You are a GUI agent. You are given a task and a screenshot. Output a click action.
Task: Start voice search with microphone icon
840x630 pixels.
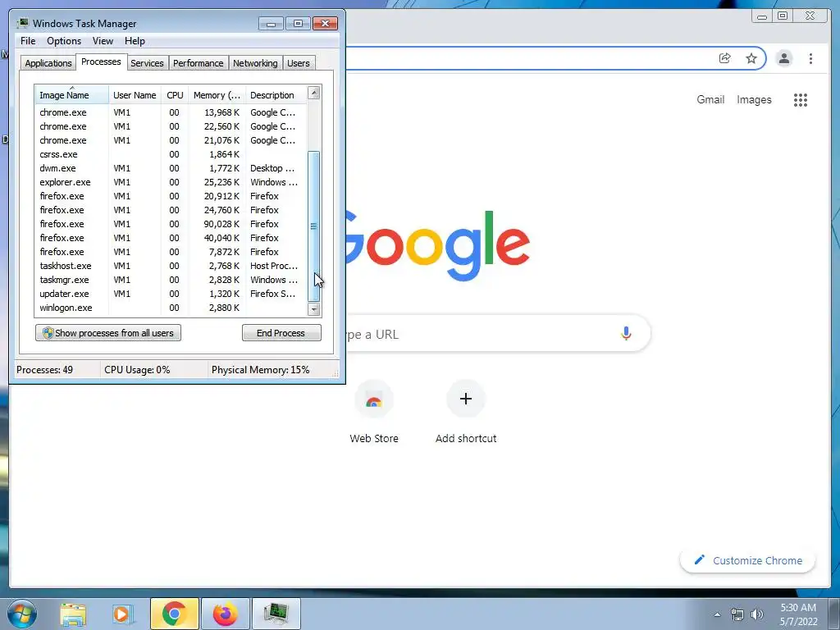tap(626, 333)
